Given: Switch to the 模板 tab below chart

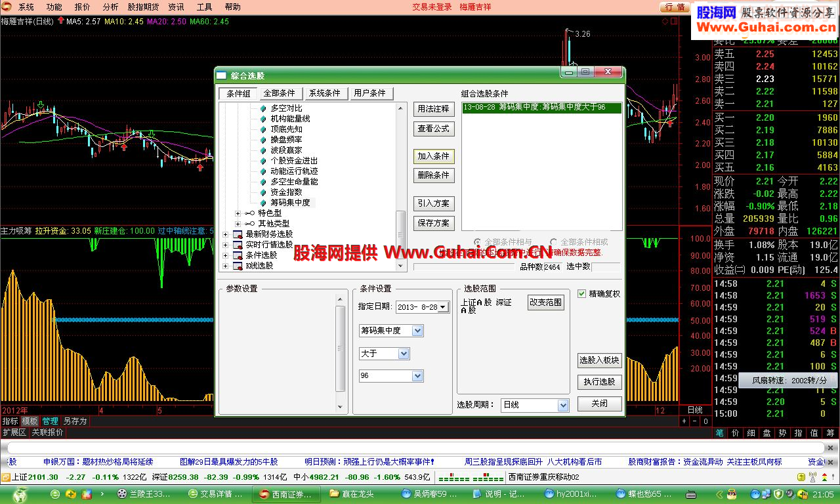Looking at the screenshot, I should [30, 421].
